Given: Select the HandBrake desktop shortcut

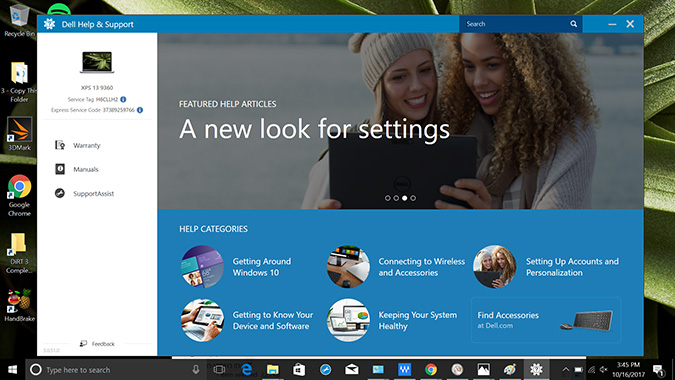Looking at the screenshot, I should pos(19,306).
